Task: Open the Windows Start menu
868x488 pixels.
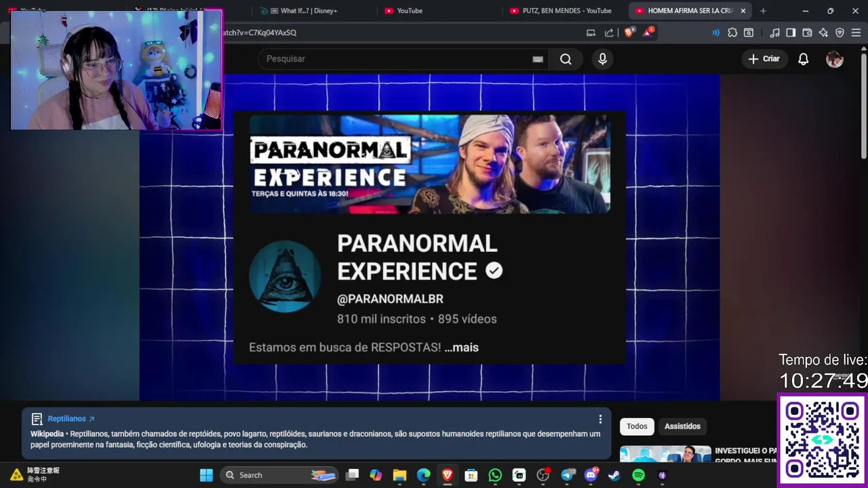Action: pos(207,475)
